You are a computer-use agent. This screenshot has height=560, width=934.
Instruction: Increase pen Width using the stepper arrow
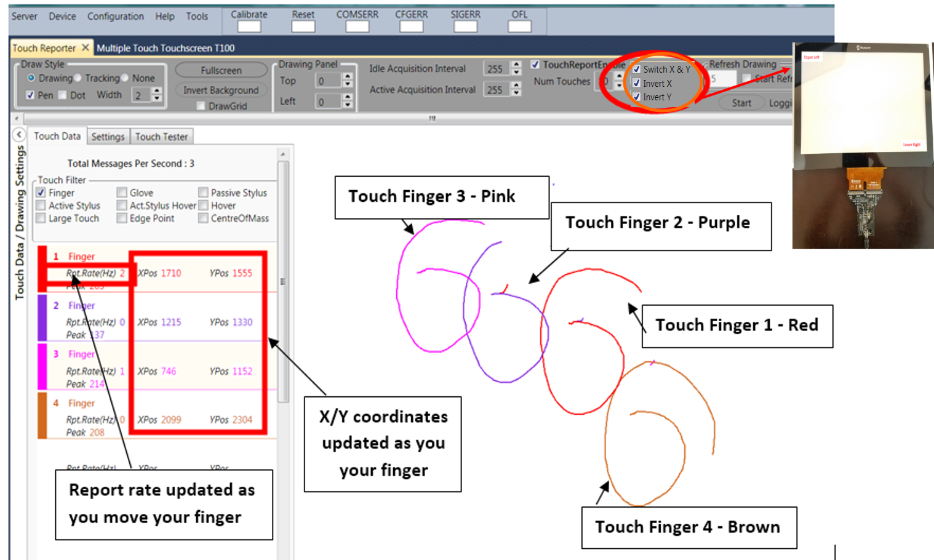coord(157,91)
